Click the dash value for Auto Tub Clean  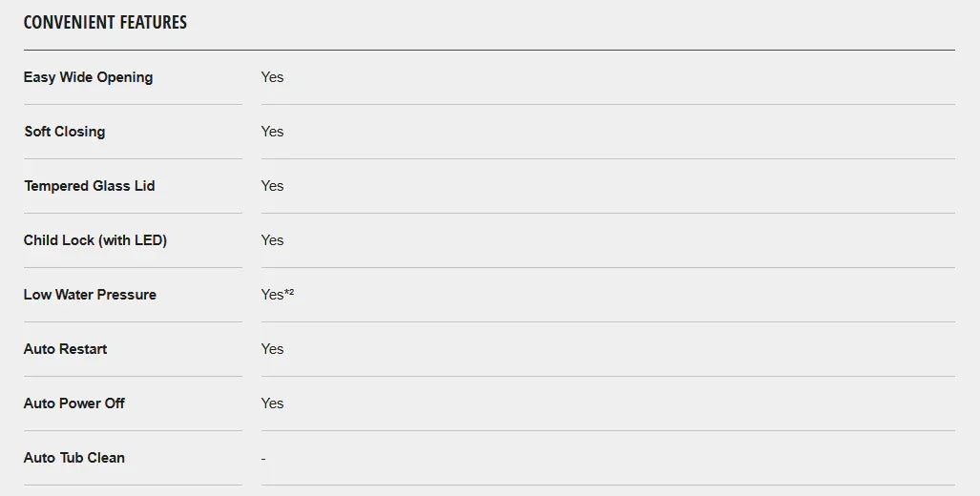263,459
